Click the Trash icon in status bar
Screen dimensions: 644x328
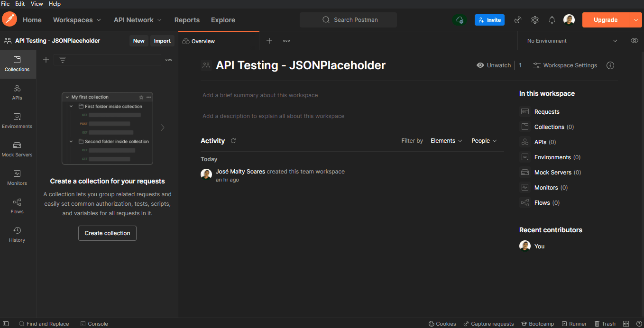pos(605,324)
